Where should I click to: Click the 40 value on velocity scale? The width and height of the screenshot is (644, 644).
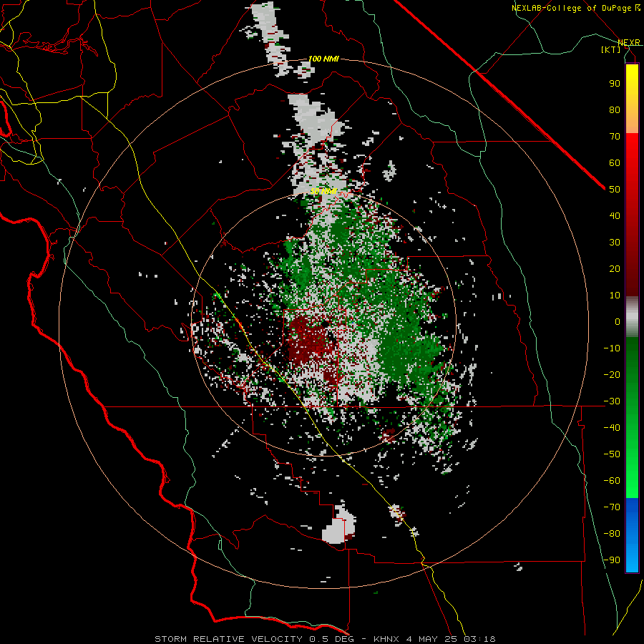615,216
